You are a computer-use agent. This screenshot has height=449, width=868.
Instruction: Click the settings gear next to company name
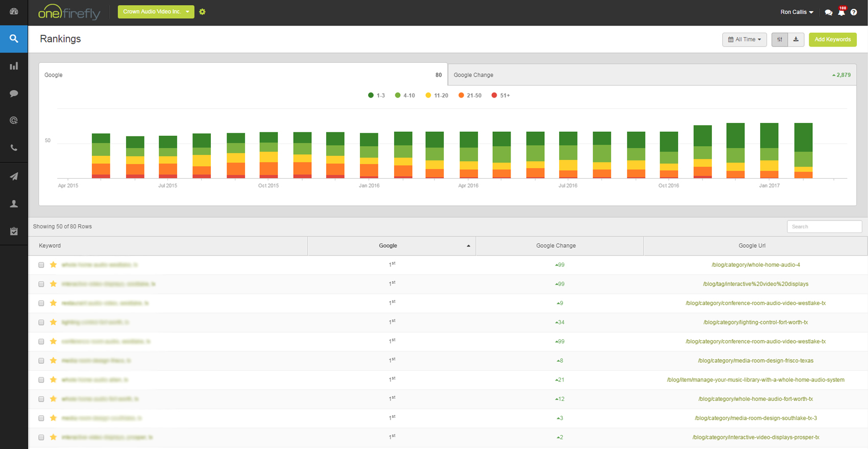click(202, 12)
